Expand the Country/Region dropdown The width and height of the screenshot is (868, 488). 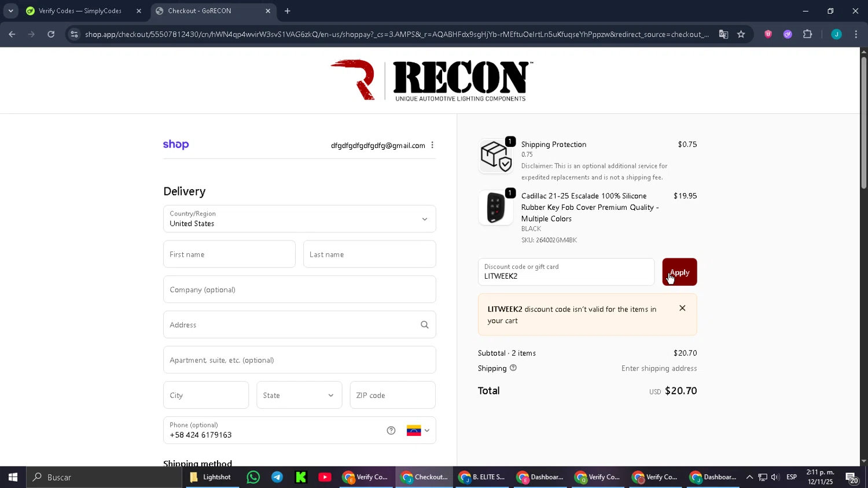tap(300, 219)
